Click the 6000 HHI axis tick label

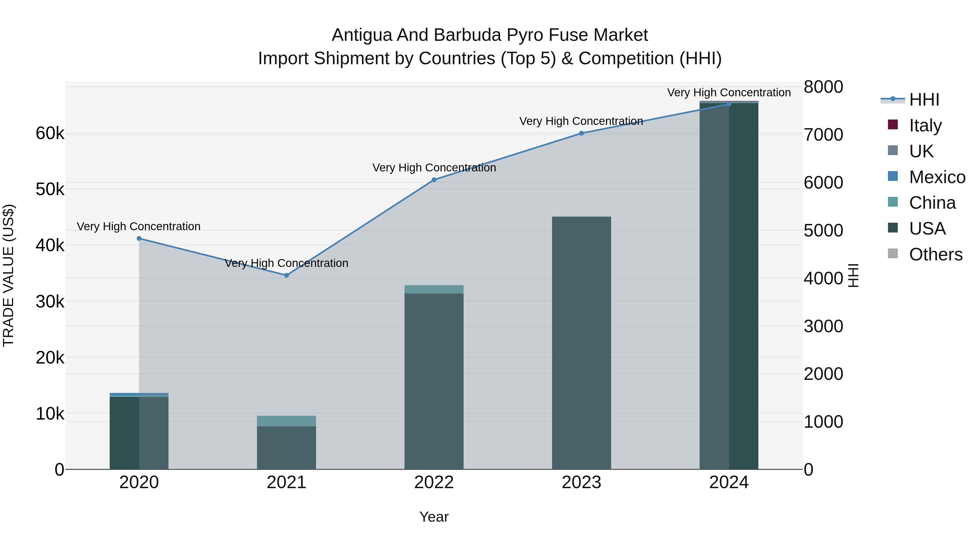point(824,183)
